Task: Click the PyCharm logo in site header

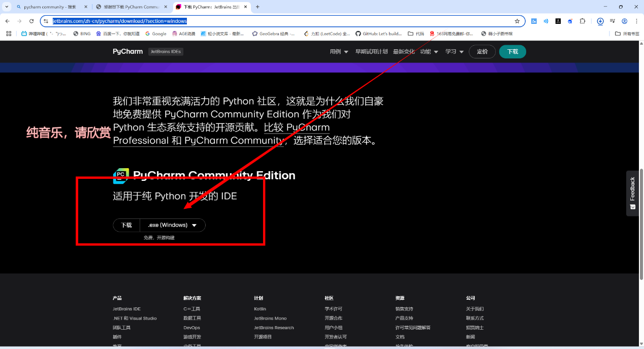Action: click(127, 51)
